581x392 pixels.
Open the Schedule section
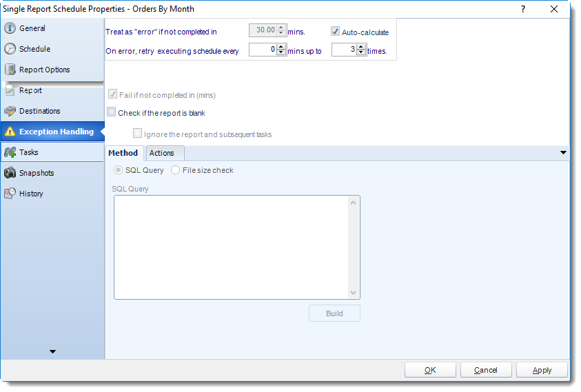52,49
